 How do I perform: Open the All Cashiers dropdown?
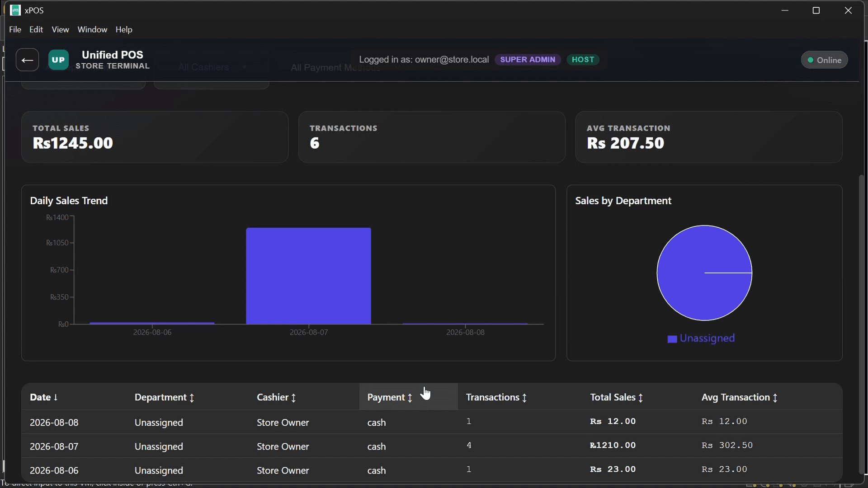pos(211,67)
